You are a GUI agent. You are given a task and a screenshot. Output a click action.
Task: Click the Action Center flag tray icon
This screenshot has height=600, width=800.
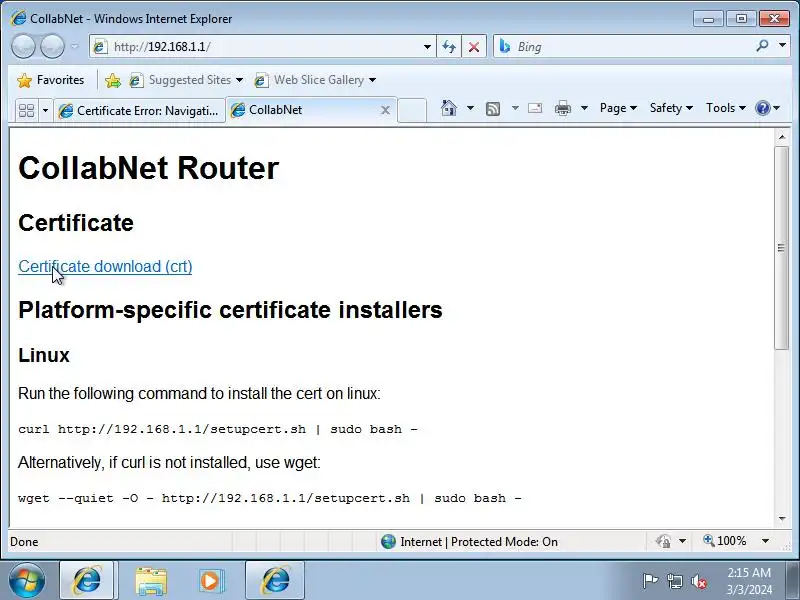650,581
